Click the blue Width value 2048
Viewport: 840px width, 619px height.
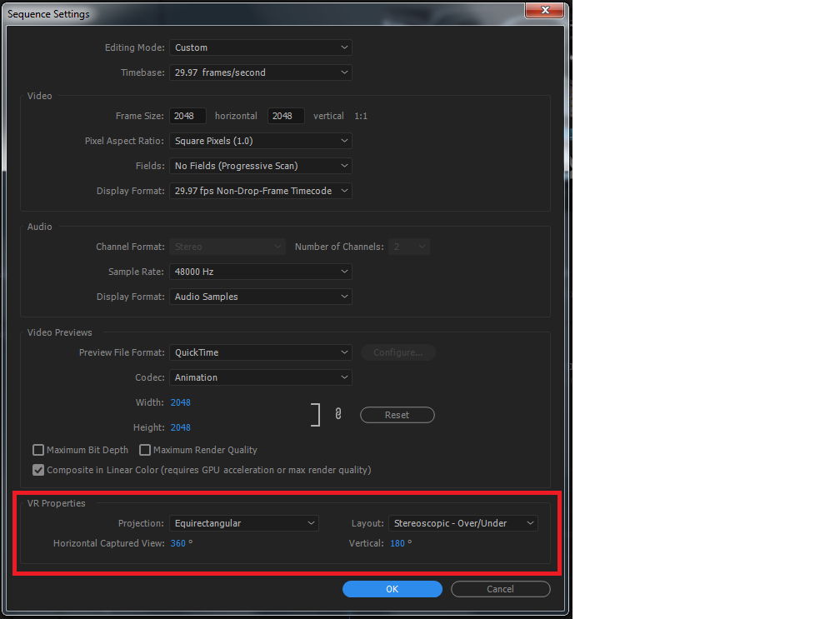(181, 402)
